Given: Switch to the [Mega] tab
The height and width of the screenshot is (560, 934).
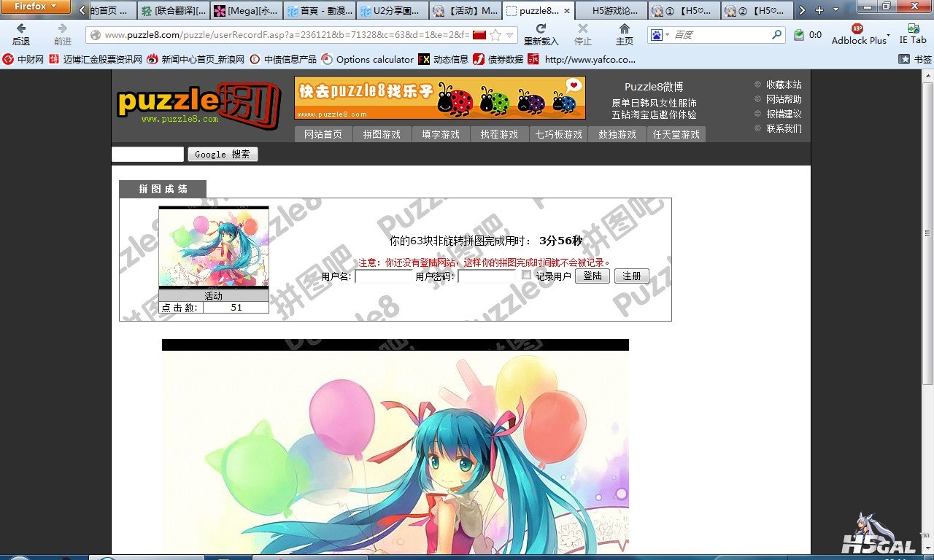Looking at the screenshot, I should pos(247,11).
